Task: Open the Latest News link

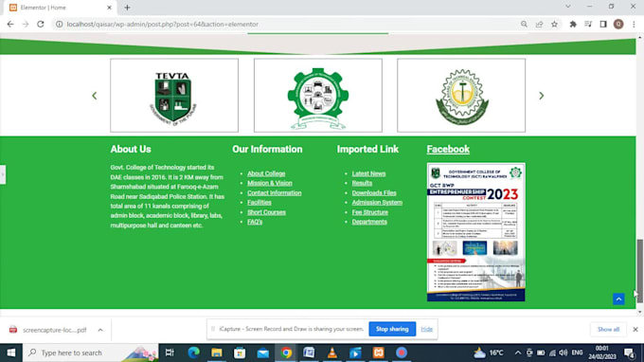Action: click(x=368, y=173)
